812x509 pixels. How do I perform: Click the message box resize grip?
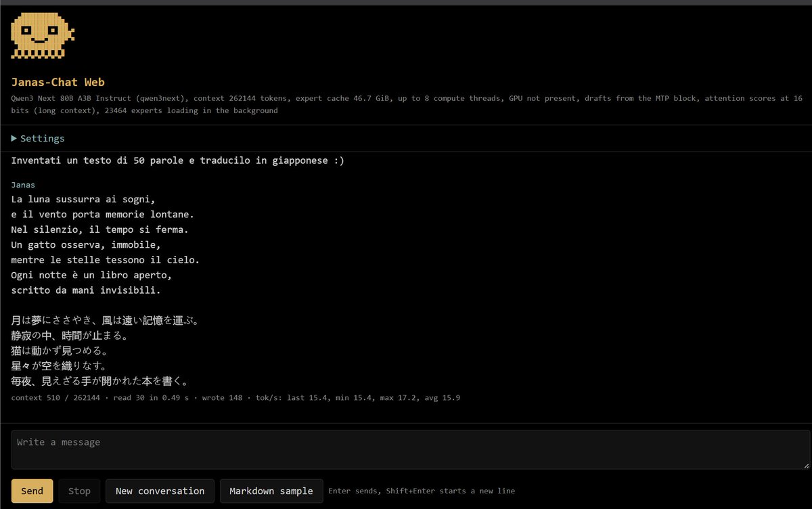tap(806, 465)
